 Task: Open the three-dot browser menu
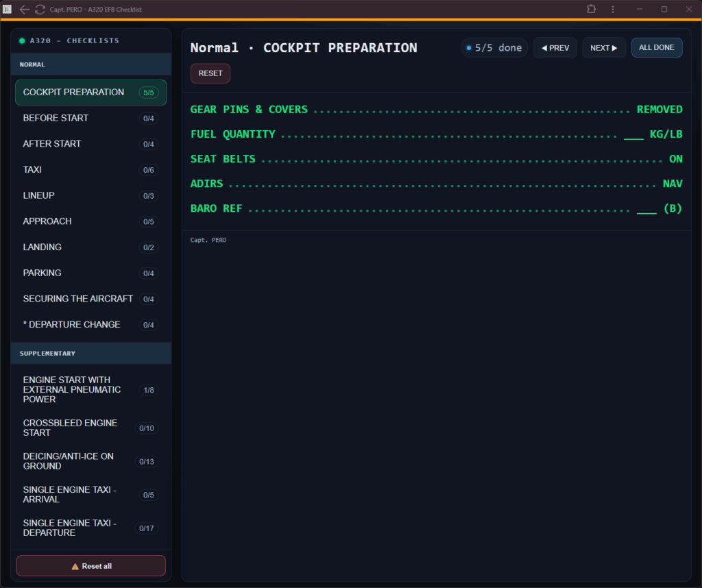(613, 10)
